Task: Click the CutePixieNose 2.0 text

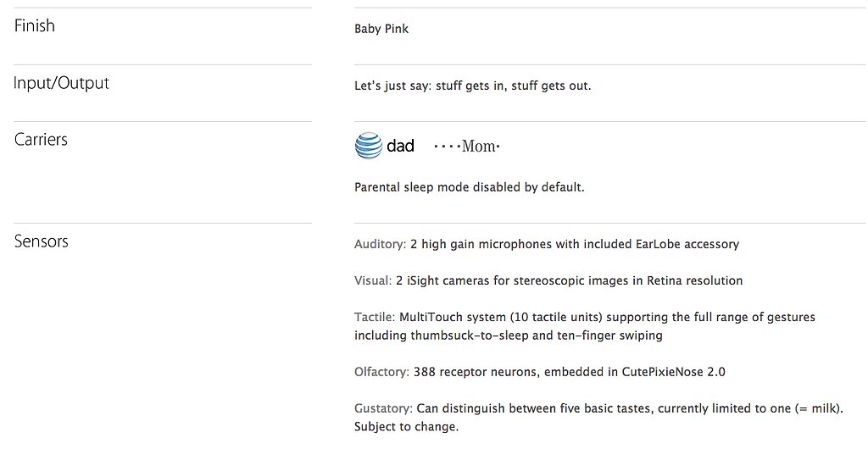Action: pyautogui.click(x=674, y=372)
